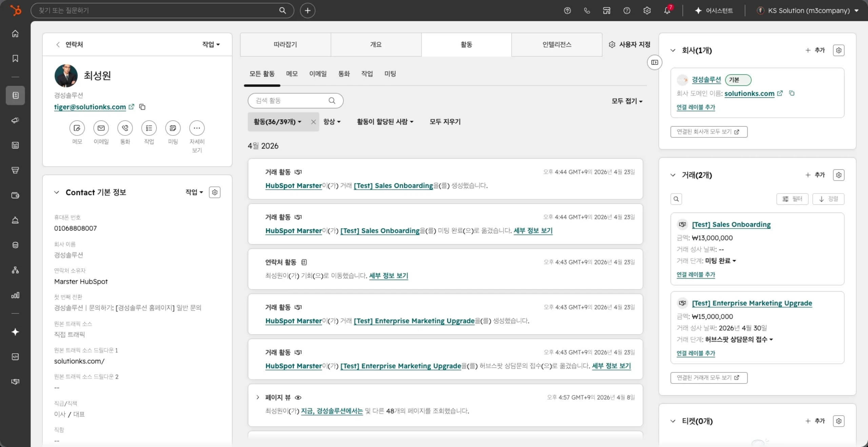
Task: Click the 이메일 envelope icon for contact
Action: click(x=101, y=128)
